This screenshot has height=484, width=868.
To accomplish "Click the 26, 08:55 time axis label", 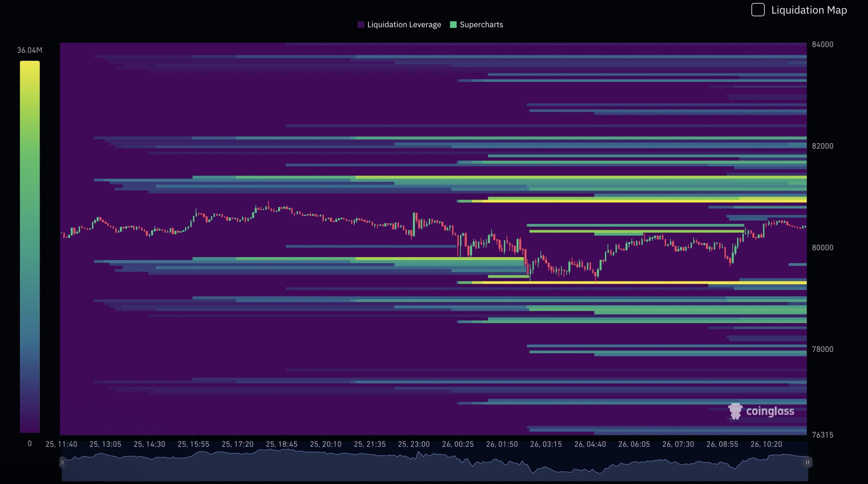I will coord(723,444).
